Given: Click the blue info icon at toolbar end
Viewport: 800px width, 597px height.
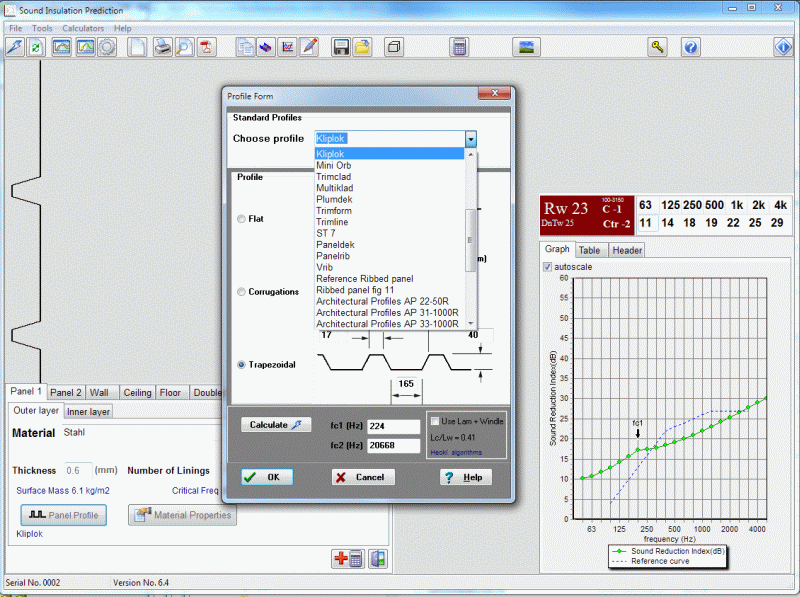Looking at the screenshot, I should pos(783,47).
